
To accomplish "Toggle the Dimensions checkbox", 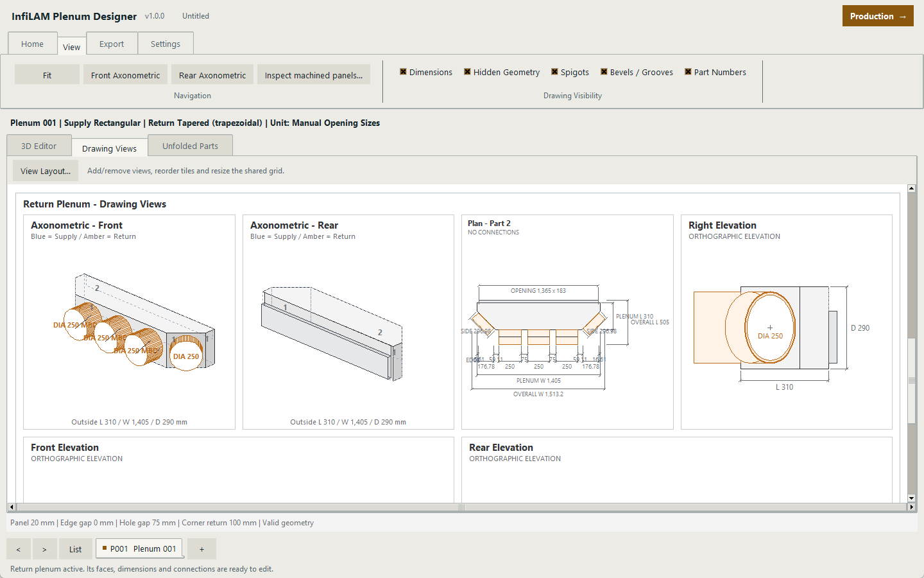I will click(x=426, y=72).
